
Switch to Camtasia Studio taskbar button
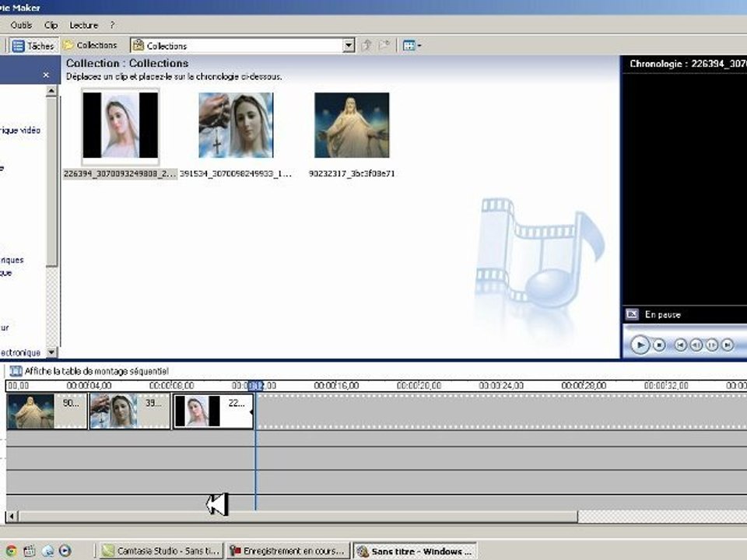pos(160,551)
